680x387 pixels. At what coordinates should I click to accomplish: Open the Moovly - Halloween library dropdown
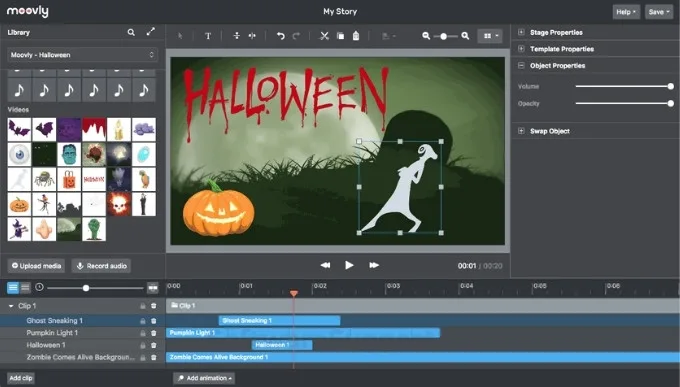pyautogui.click(x=82, y=55)
